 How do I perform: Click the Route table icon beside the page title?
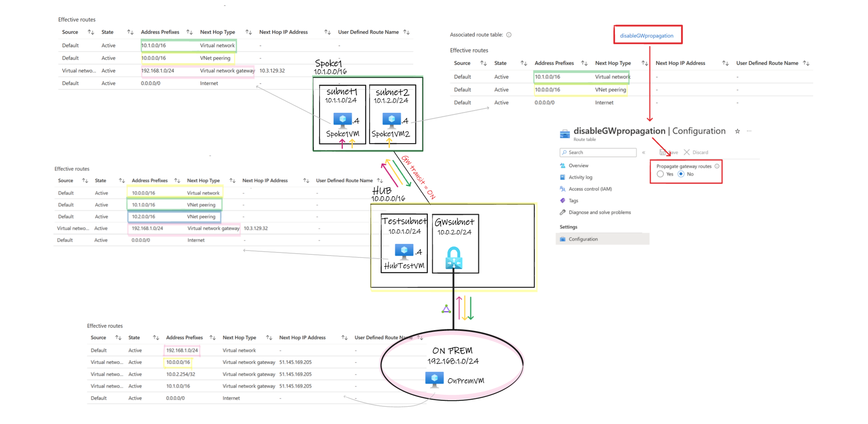pyautogui.click(x=565, y=134)
